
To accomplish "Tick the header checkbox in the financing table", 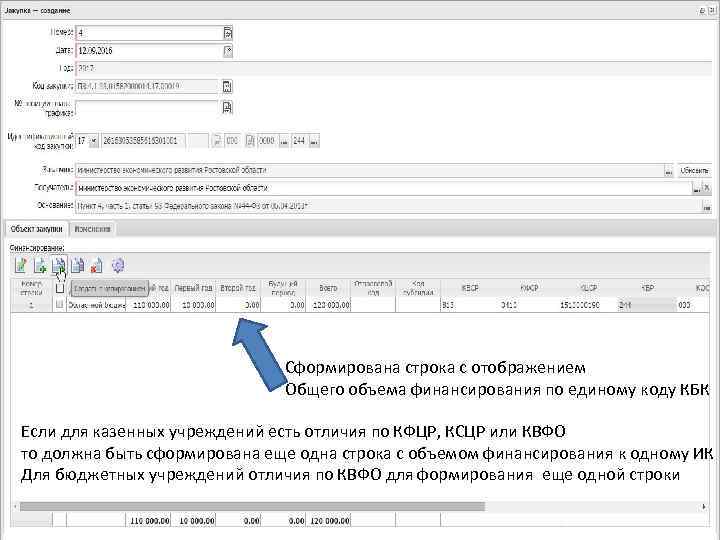I will click(59, 288).
